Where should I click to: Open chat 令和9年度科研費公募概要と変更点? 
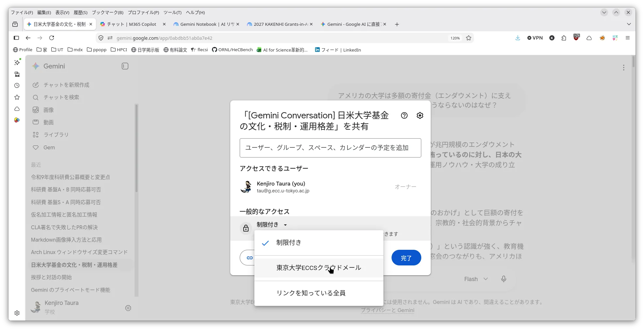[71, 177]
